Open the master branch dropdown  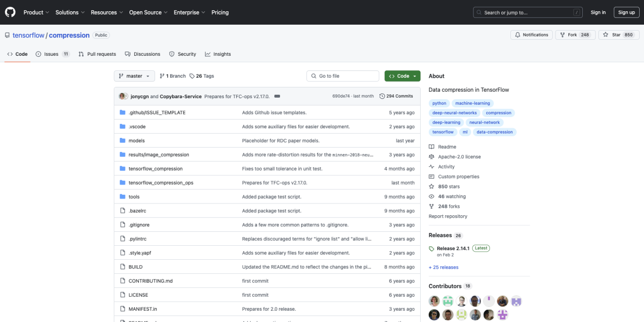click(134, 76)
